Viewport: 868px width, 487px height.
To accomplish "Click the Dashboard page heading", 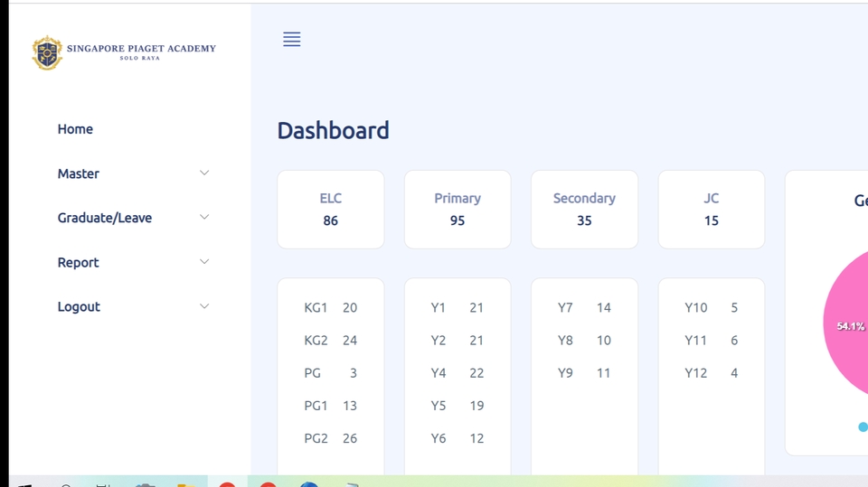I will 334,131.
